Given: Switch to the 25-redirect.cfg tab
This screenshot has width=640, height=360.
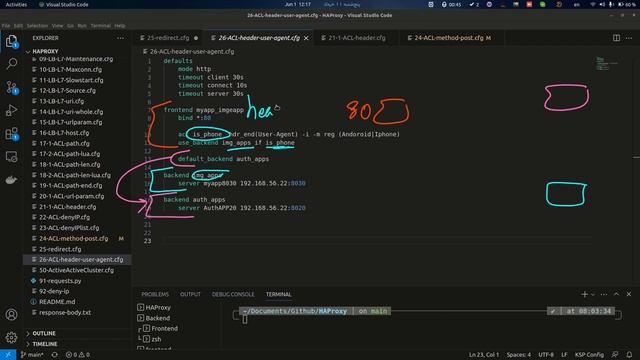Looking at the screenshot, I should [x=169, y=38].
